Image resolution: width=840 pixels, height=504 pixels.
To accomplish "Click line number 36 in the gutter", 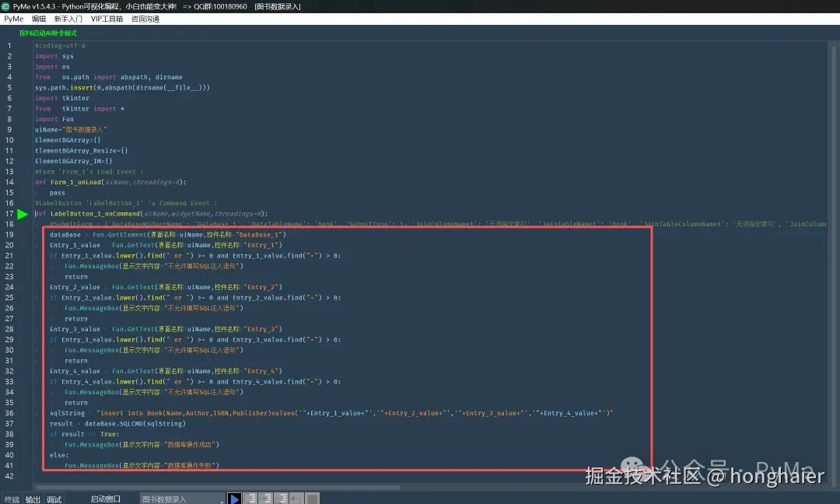I will point(9,413).
